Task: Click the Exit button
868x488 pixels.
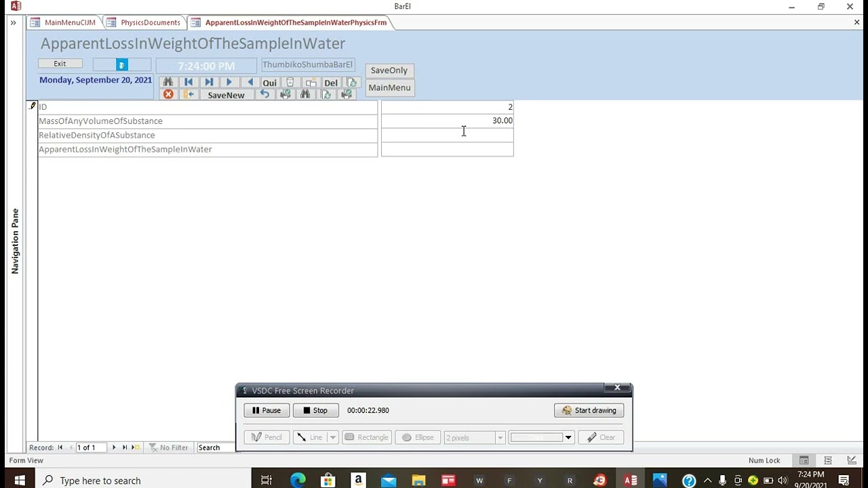Action: coord(60,64)
